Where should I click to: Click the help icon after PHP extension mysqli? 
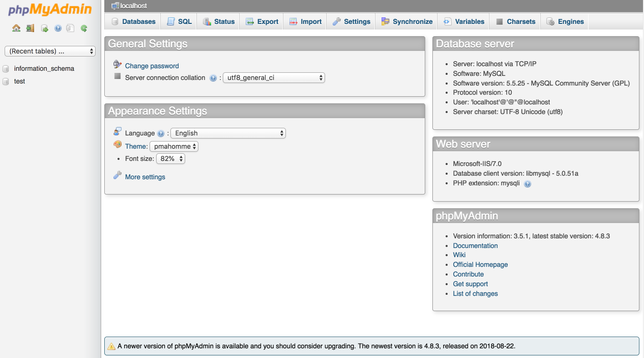pyautogui.click(x=528, y=184)
